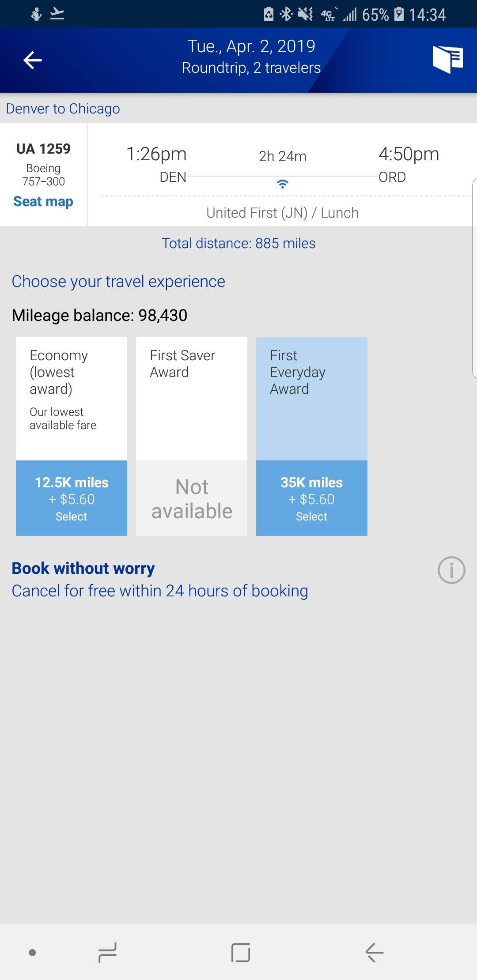Tap the UA 1259 flight number
This screenshot has width=477, height=980.
pyautogui.click(x=43, y=149)
